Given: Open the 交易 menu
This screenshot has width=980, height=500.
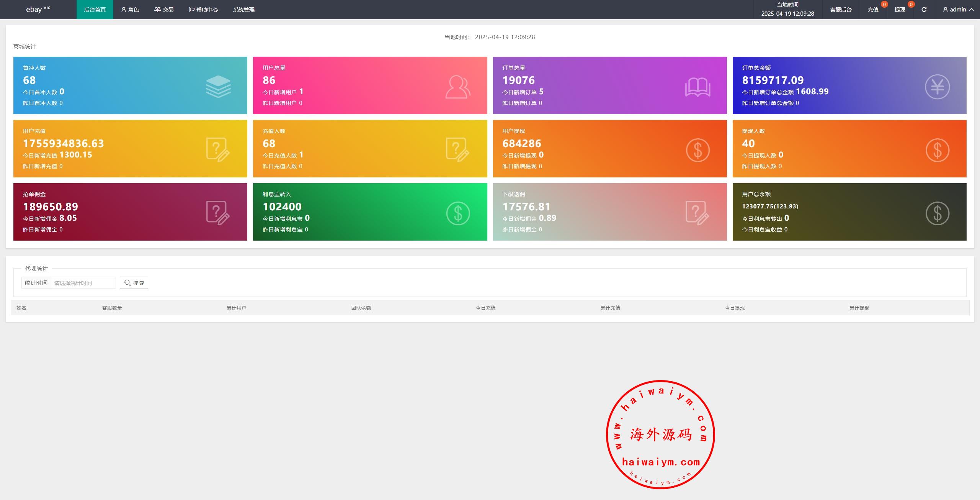Looking at the screenshot, I should [164, 10].
